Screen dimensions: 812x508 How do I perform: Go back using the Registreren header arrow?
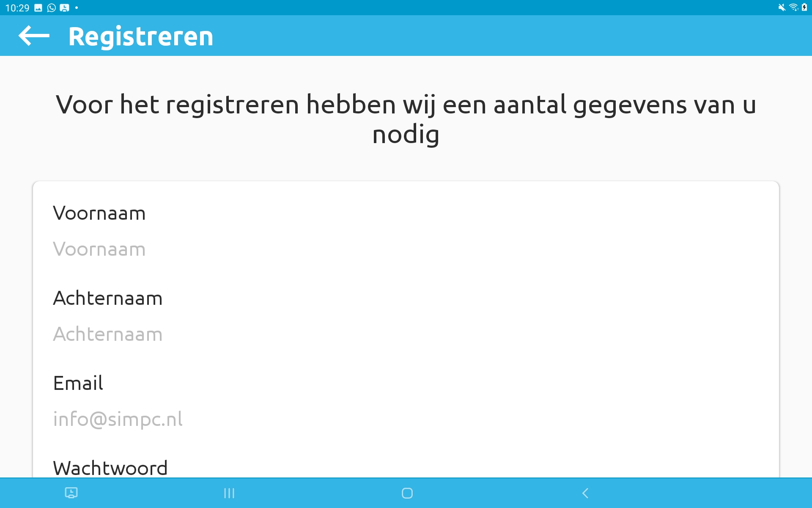(34, 36)
